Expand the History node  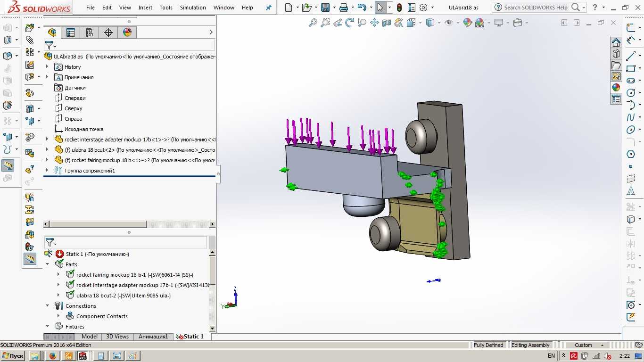(x=47, y=67)
